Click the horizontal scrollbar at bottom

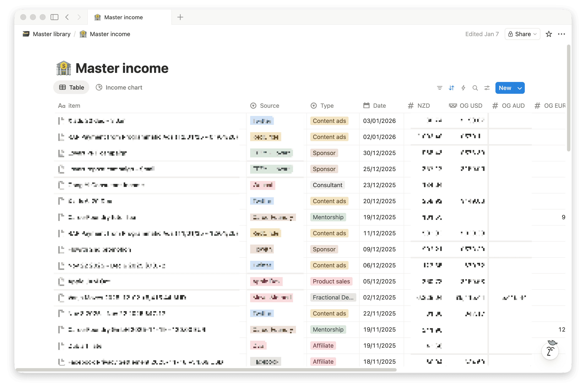205,370
